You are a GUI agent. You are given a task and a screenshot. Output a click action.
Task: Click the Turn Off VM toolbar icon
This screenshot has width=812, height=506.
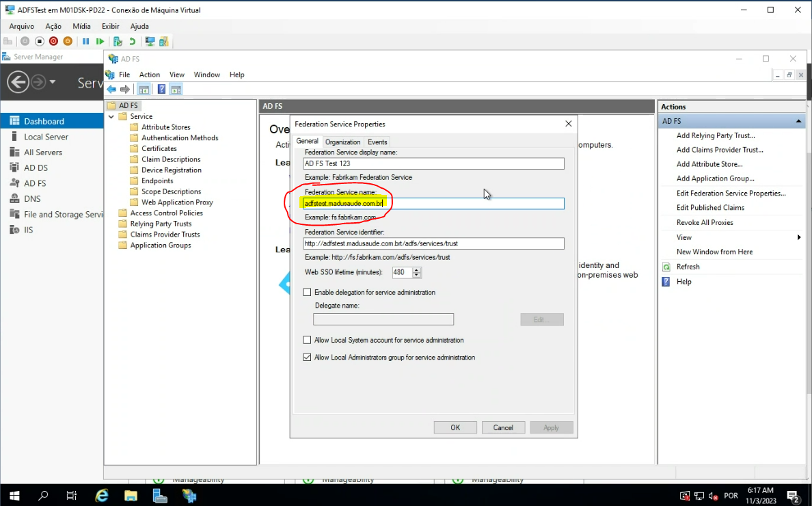40,42
